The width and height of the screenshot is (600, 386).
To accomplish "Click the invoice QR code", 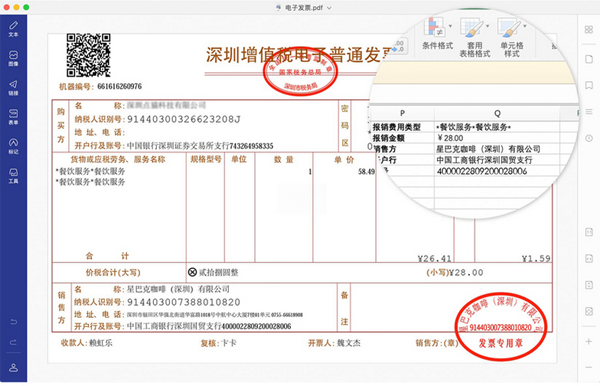I will click(88, 55).
